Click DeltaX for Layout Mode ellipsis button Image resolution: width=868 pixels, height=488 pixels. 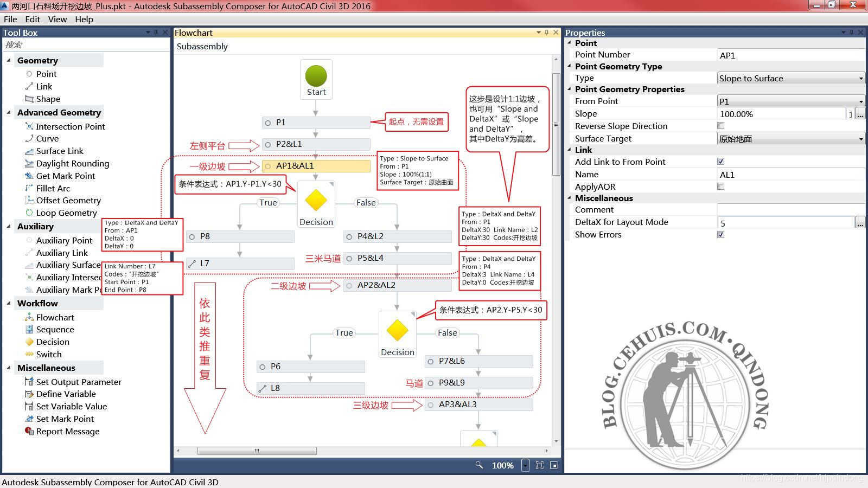[x=860, y=222]
